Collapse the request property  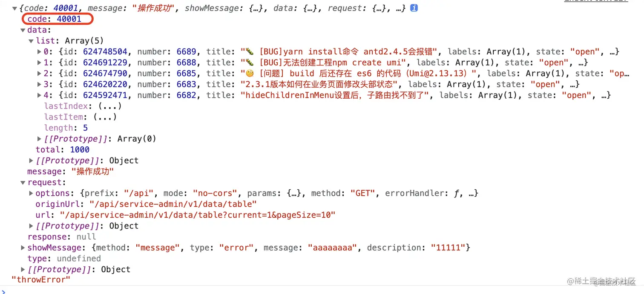click(x=23, y=183)
